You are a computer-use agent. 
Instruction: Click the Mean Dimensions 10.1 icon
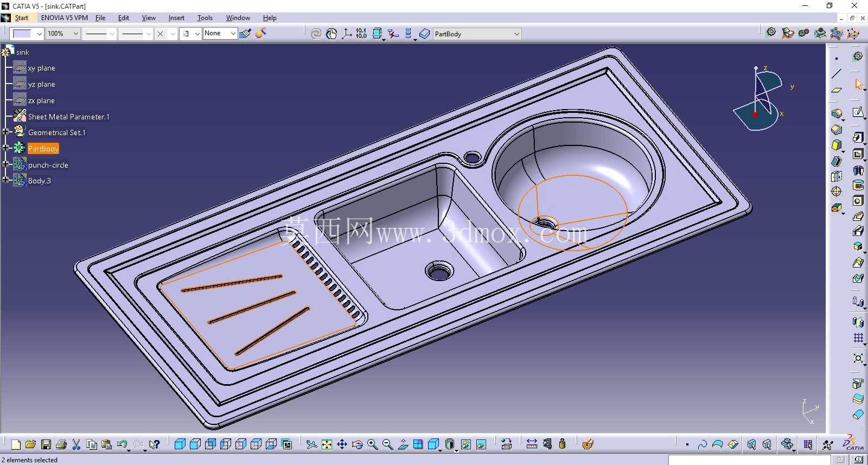coord(361,34)
